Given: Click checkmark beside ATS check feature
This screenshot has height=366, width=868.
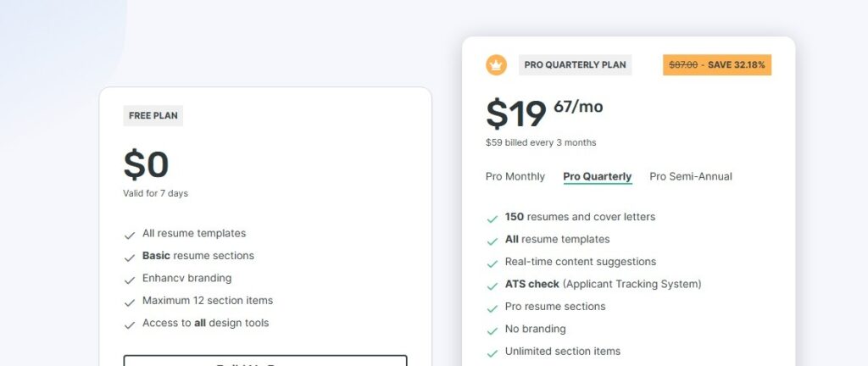Looking at the screenshot, I should pyautogui.click(x=492, y=286).
